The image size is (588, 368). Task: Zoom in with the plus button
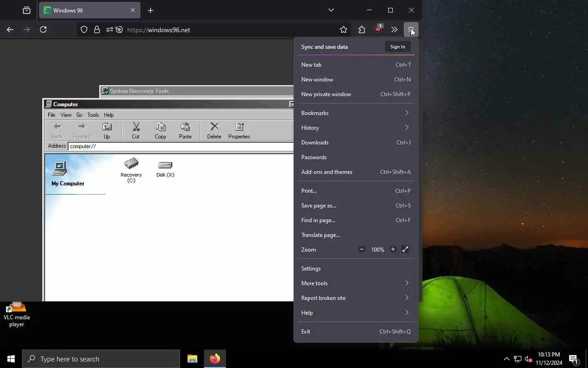click(393, 249)
